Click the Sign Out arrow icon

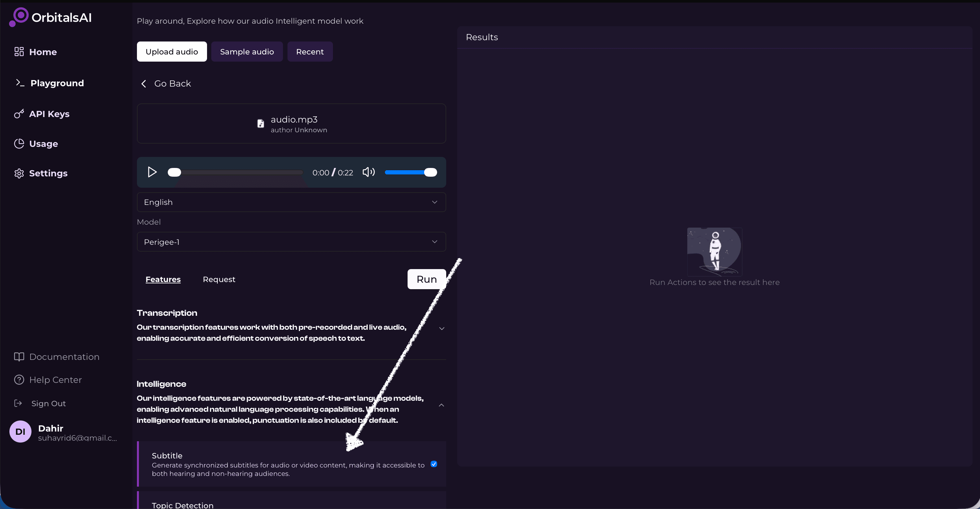[x=18, y=403]
